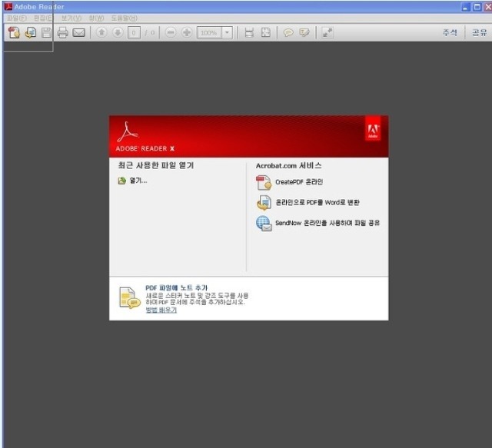Screen dimensions: 492x448
Task: Click the email envelope toolbar icon
Action: pyautogui.click(x=79, y=32)
